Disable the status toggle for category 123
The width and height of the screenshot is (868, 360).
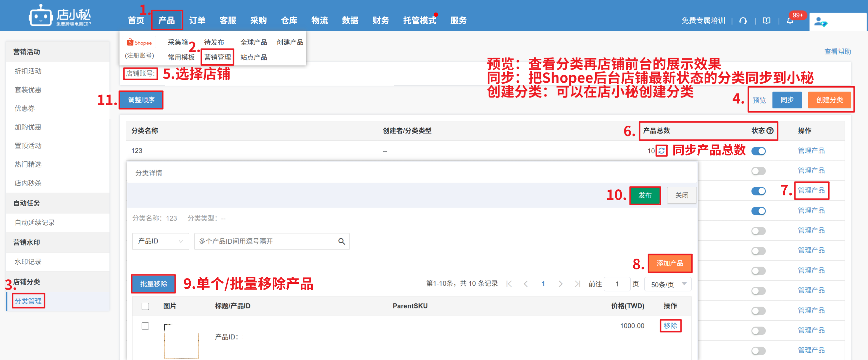758,151
